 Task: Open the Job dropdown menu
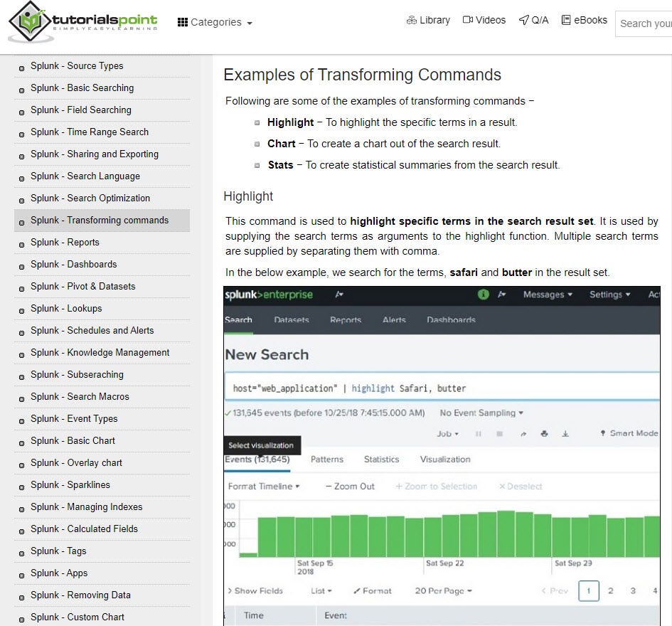447,434
